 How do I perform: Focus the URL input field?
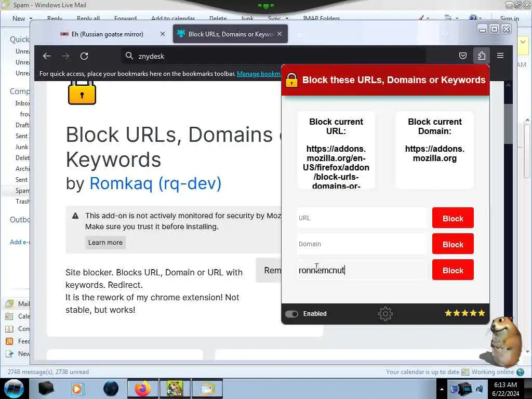[x=362, y=218]
